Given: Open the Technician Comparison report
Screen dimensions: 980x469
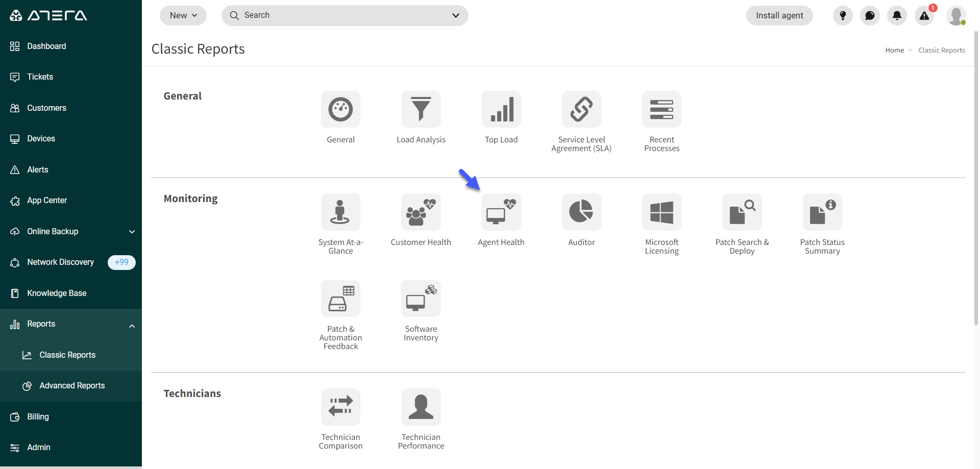Looking at the screenshot, I should pyautogui.click(x=340, y=407).
